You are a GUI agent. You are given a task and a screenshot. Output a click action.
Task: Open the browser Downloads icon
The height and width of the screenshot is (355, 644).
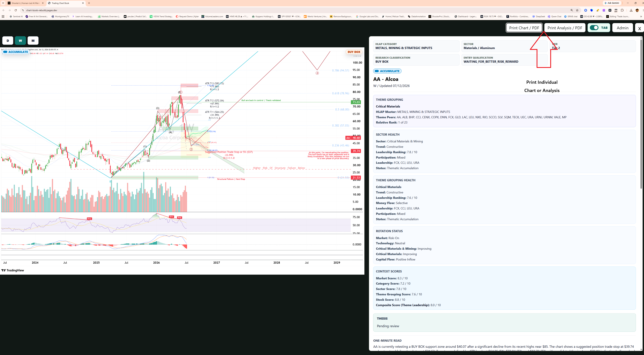(631, 10)
